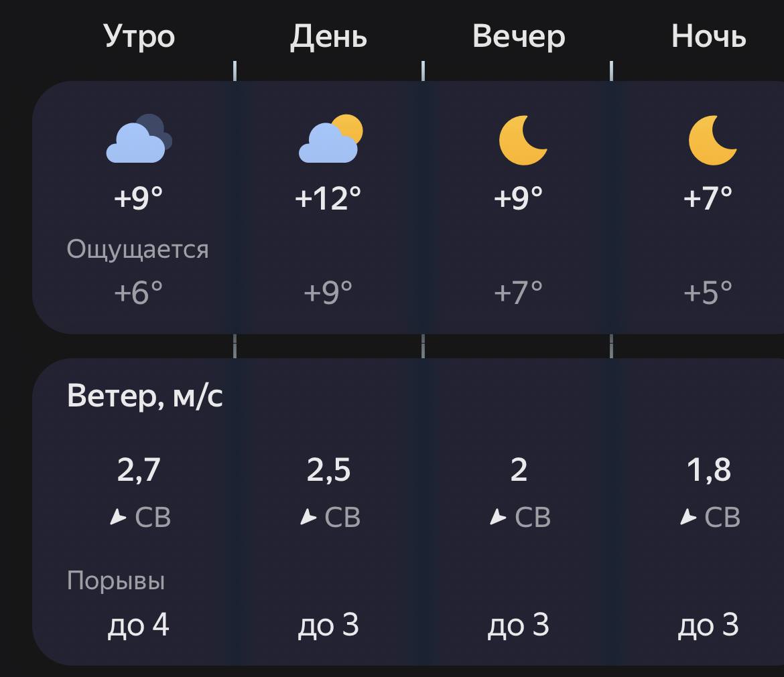This screenshot has height=677, width=784.
Task: Tap the evening wind direction arrow
Action: tap(498, 517)
